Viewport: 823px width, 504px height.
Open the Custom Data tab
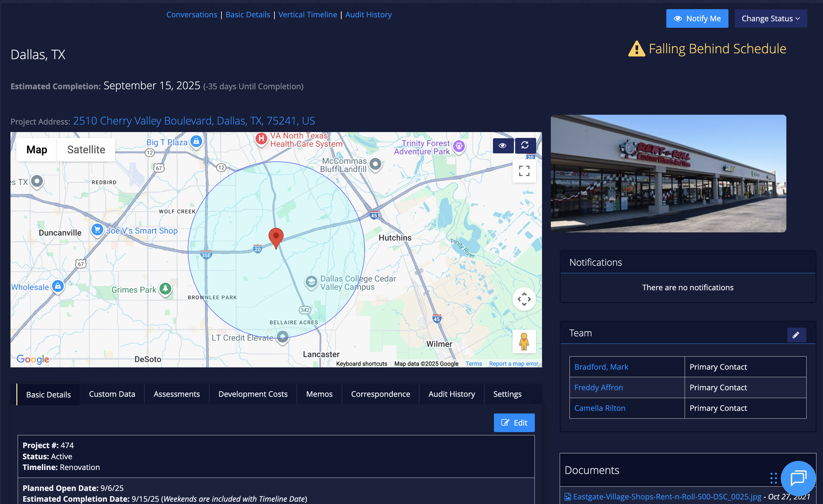pos(112,394)
